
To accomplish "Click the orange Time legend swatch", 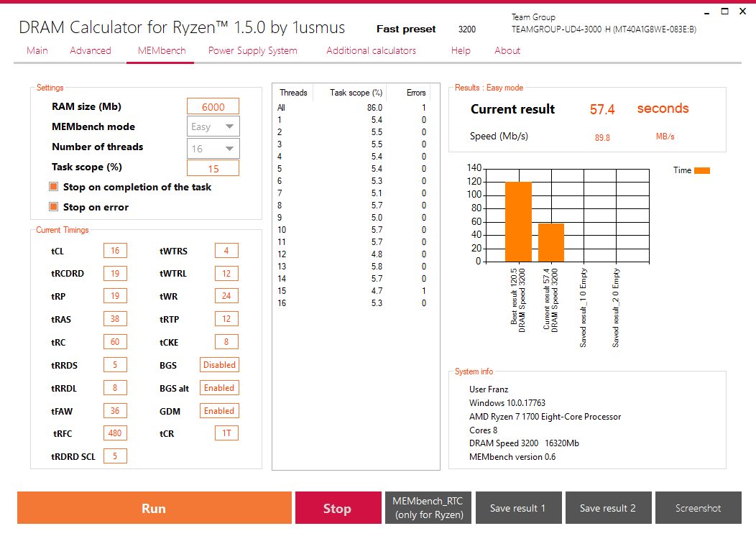I will click(x=702, y=170).
